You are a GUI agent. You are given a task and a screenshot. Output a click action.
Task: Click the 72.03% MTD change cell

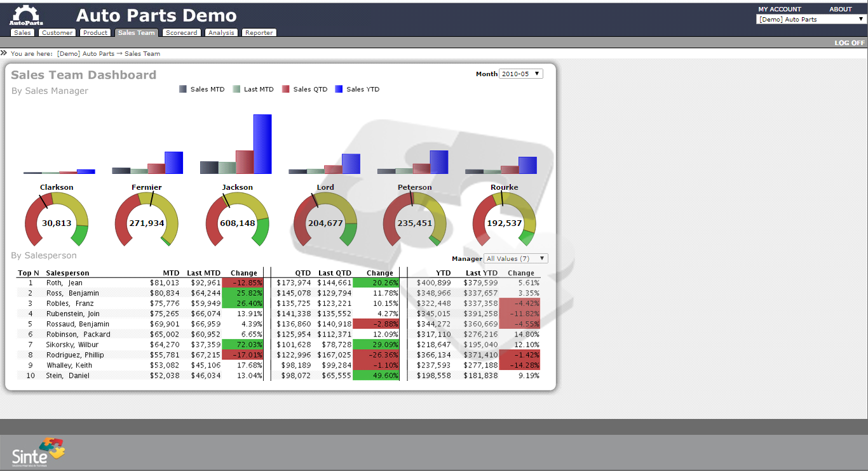(x=243, y=345)
